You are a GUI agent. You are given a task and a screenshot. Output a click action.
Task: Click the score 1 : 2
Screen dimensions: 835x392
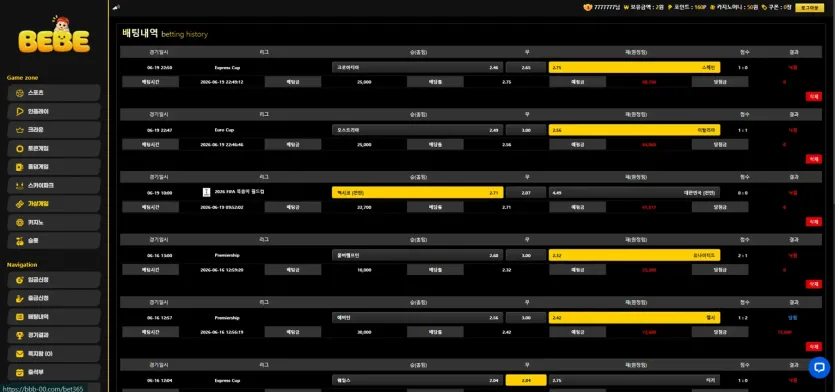pyautogui.click(x=743, y=318)
